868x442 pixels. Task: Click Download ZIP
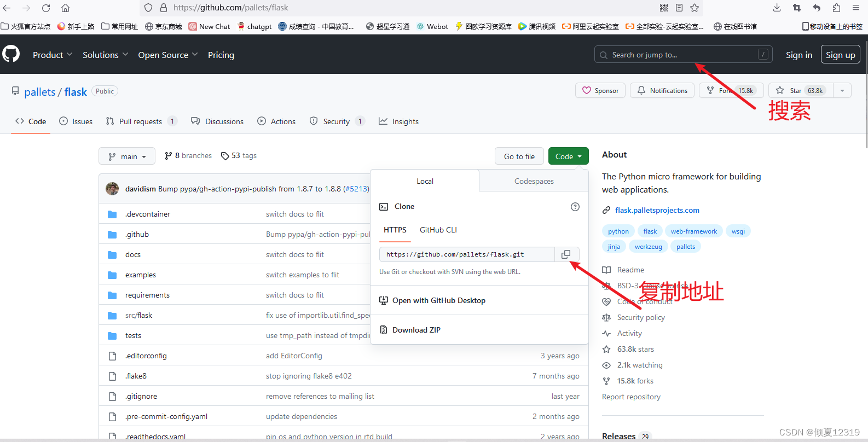click(x=410, y=330)
